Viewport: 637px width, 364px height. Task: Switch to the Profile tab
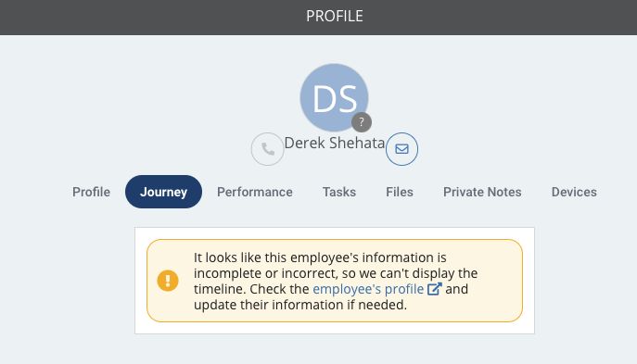tap(92, 192)
